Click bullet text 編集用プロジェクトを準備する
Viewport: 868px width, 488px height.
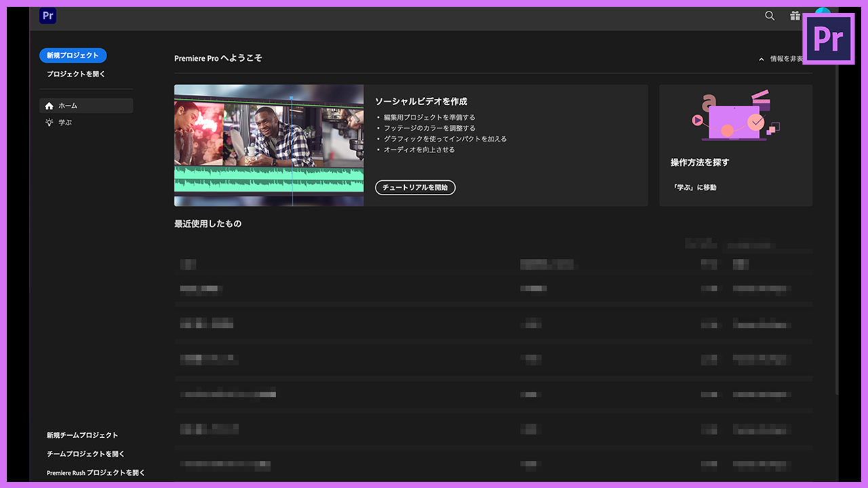click(x=429, y=117)
